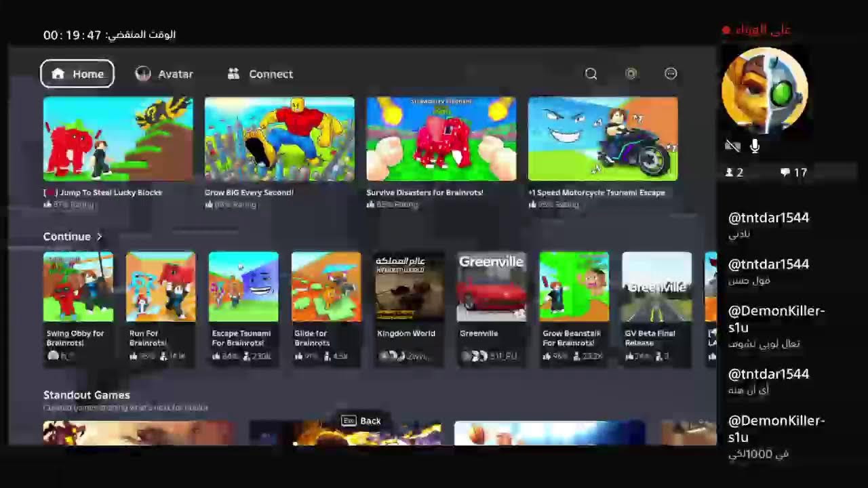
Task: Click the Grow Beanstalk For Brainrots! title
Action: click(x=572, y=338)
